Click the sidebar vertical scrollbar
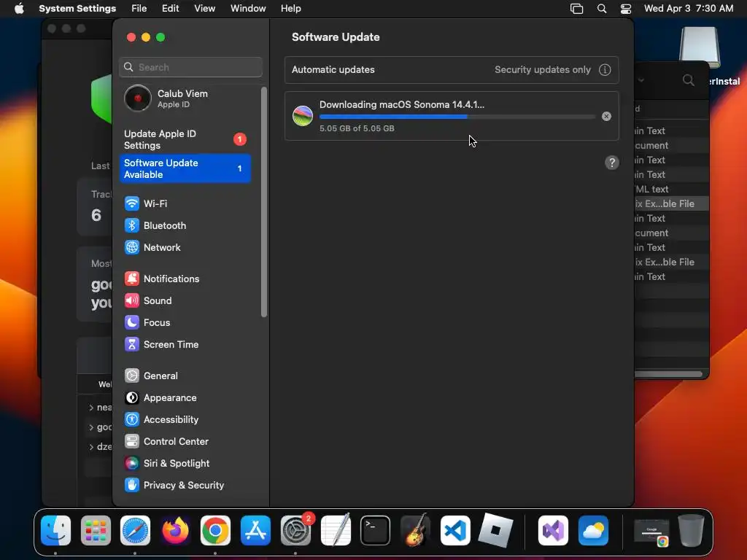 coord(264,202)
